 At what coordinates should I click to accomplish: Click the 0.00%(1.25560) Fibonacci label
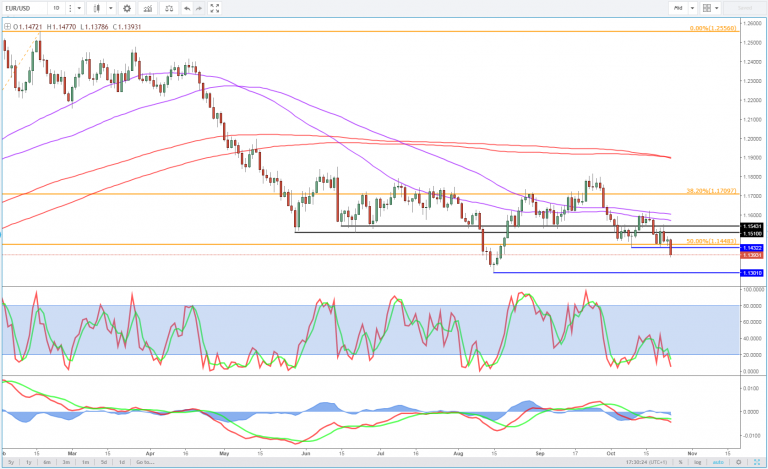point(713,28)
